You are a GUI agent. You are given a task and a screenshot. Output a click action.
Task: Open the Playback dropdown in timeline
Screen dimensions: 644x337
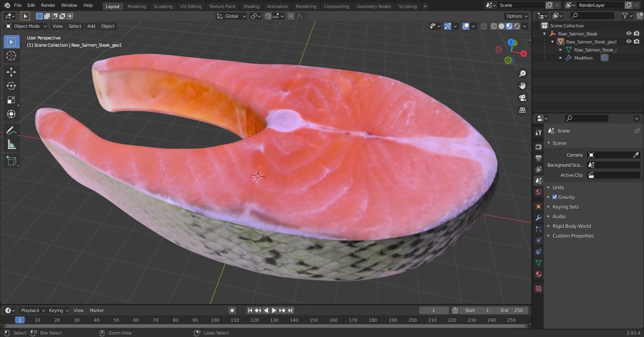coord(33,310)
